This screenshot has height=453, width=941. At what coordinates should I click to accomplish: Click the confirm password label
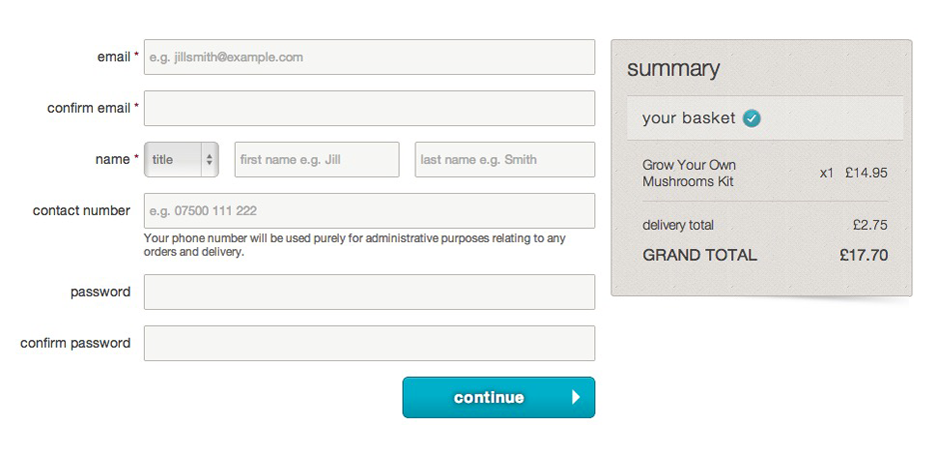tap(75, 343)
